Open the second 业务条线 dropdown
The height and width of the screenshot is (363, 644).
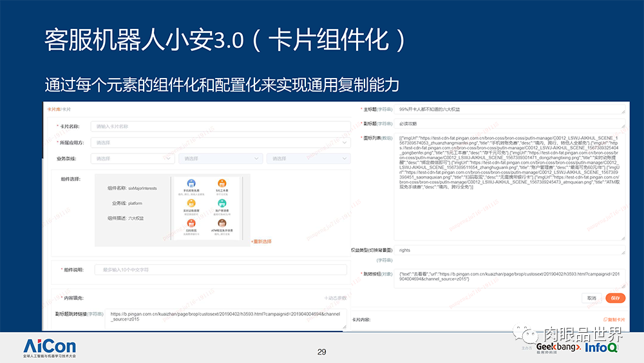pos(220,159)
